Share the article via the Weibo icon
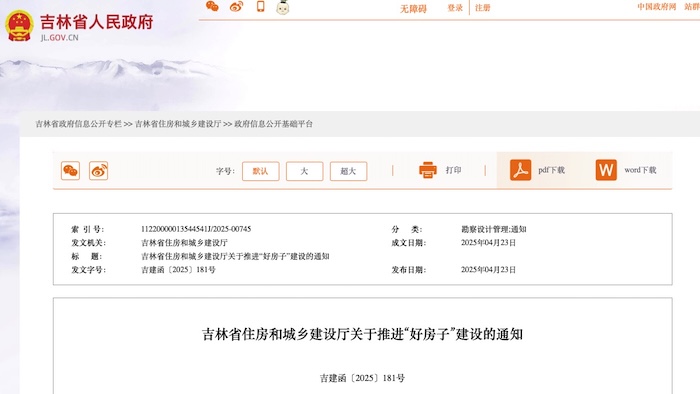This screenshot has height=394, width=700. 99,170
